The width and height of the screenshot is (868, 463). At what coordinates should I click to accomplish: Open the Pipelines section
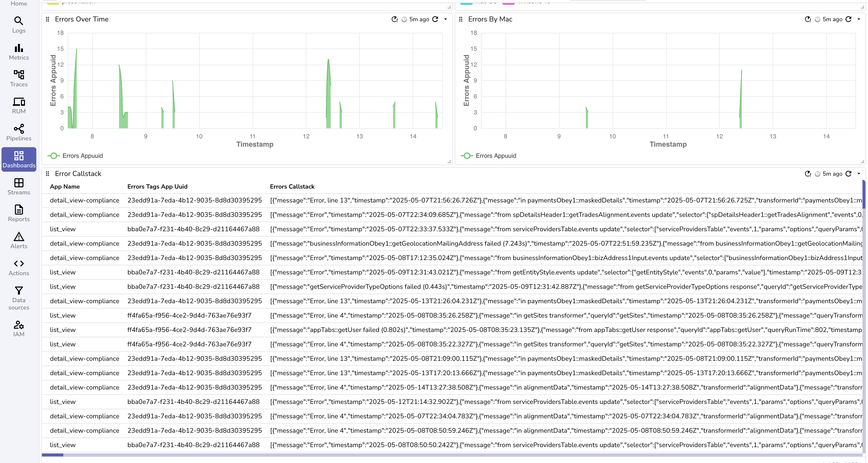(18, 132)
